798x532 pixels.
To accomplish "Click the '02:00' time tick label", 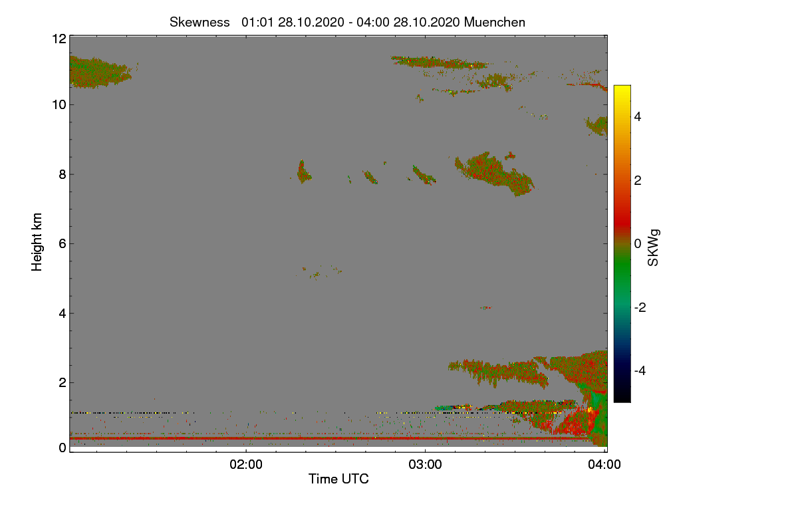I will click(246, 465).
